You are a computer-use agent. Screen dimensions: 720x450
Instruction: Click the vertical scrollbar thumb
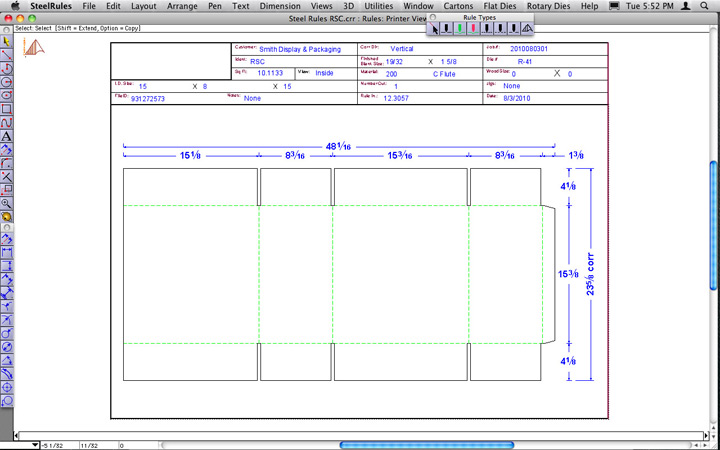tap(714, 200)
